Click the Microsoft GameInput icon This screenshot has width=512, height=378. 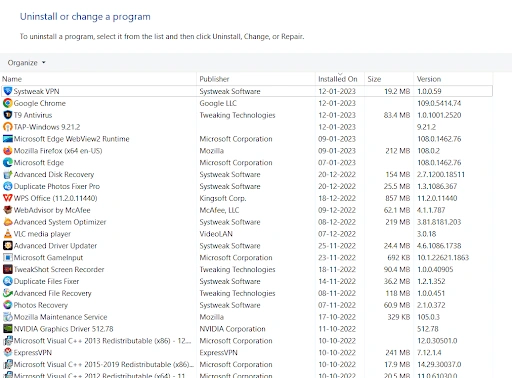[x=8, y=258]
